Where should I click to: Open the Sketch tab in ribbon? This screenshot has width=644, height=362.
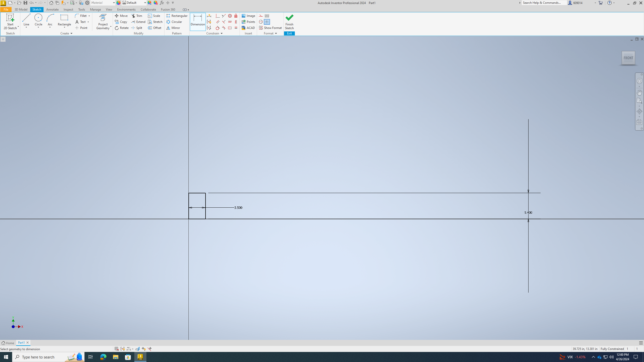point(36,10)
